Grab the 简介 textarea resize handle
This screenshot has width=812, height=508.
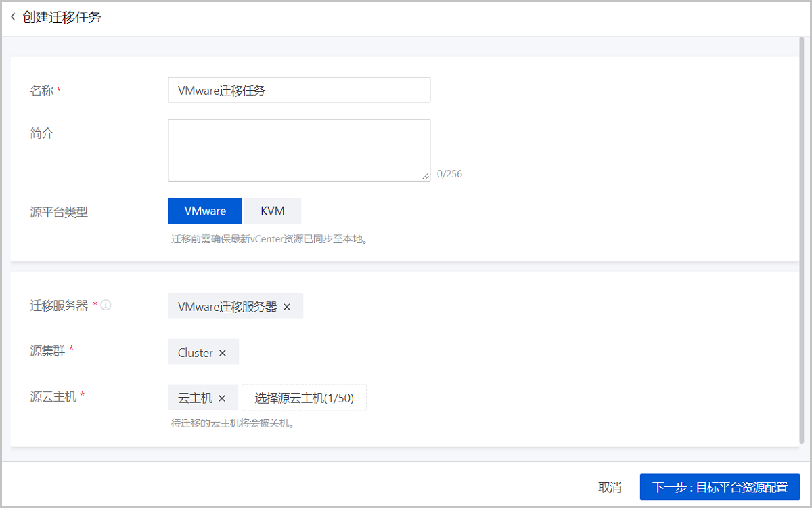(425, 176)
